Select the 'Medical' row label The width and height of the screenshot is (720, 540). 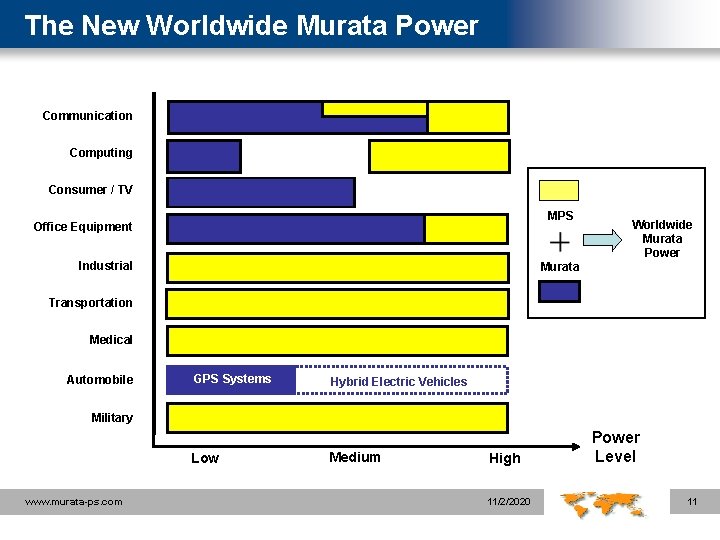[111, 340]
